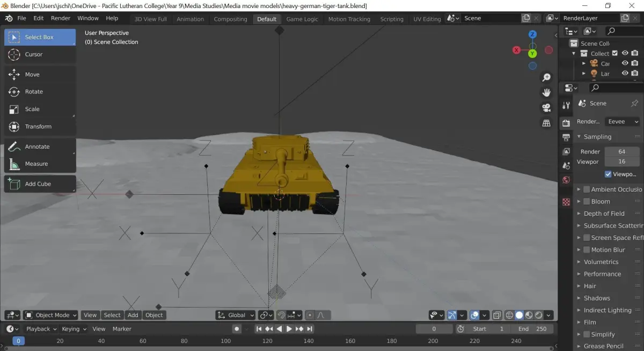
Task: Enable the Bloom checkbox
Action: point(587,201)
